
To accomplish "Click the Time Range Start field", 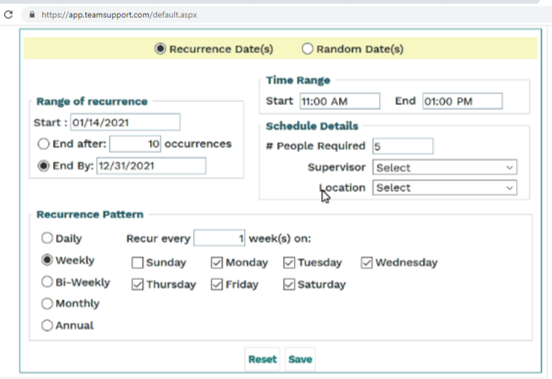I will tap(340, 101).
